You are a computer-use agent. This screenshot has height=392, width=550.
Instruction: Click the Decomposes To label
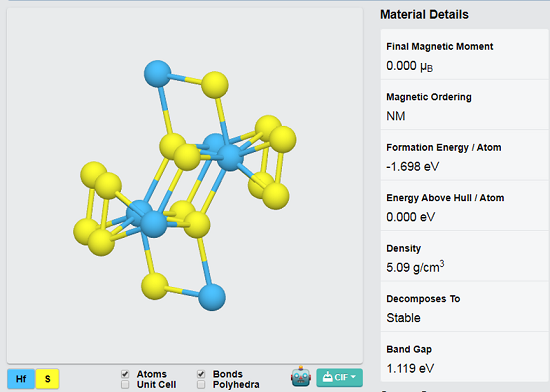[423, 299]
